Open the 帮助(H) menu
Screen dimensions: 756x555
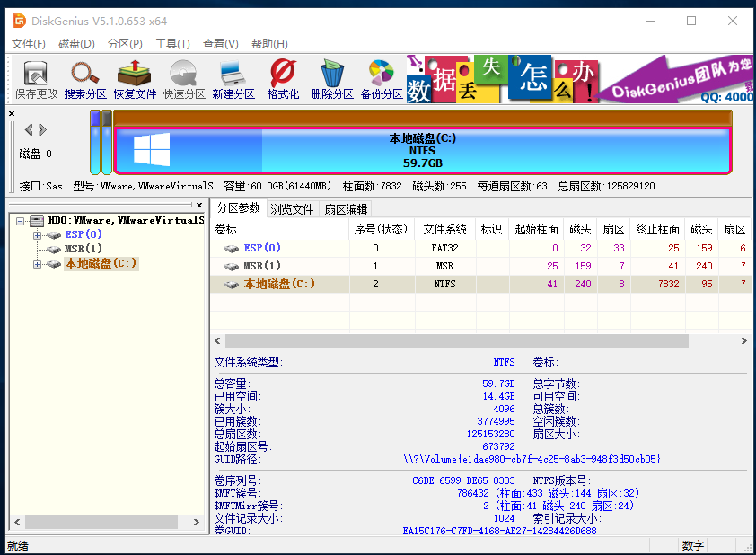pos(269,44)
